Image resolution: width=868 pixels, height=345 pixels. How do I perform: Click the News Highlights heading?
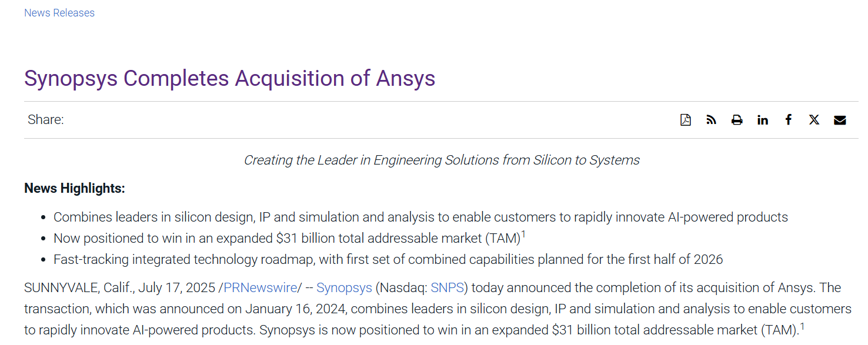pos(75,189)
